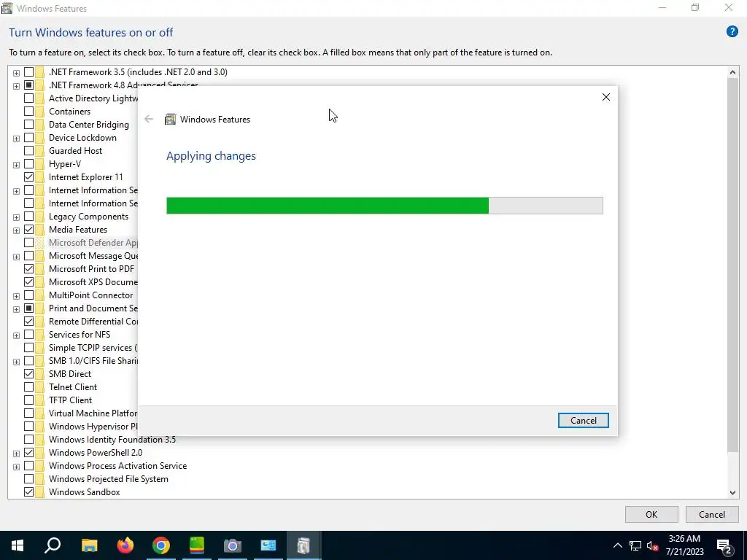Click the Windows Sandbox folder icon
This screenshot has width=747, height=560.
(x=40, y=492)
